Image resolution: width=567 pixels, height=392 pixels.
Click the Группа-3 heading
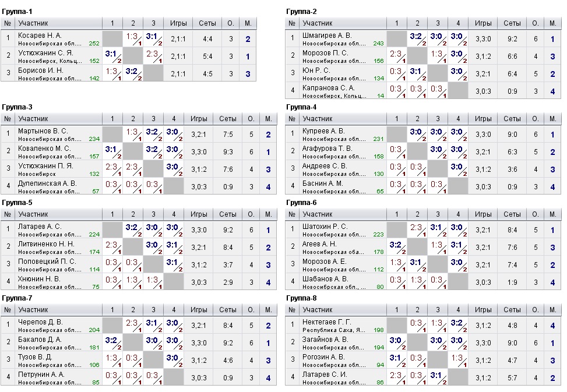tap(17, 107)
